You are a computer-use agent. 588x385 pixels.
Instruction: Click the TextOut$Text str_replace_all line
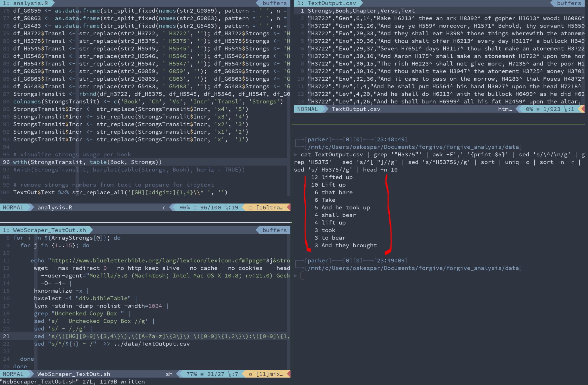click(x=120, y=192)
